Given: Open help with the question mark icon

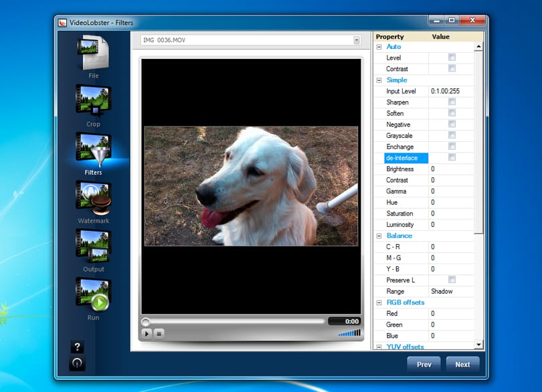Looking at the screenshot, I should 77,347.
